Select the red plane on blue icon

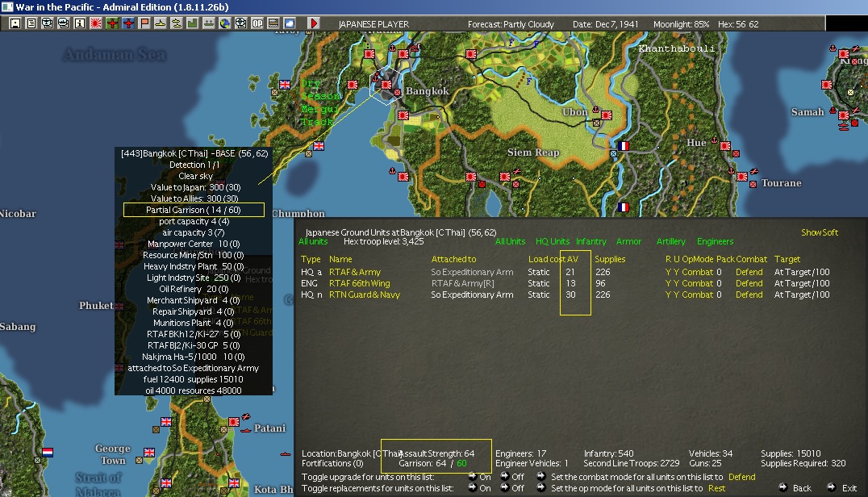point(128,23)
